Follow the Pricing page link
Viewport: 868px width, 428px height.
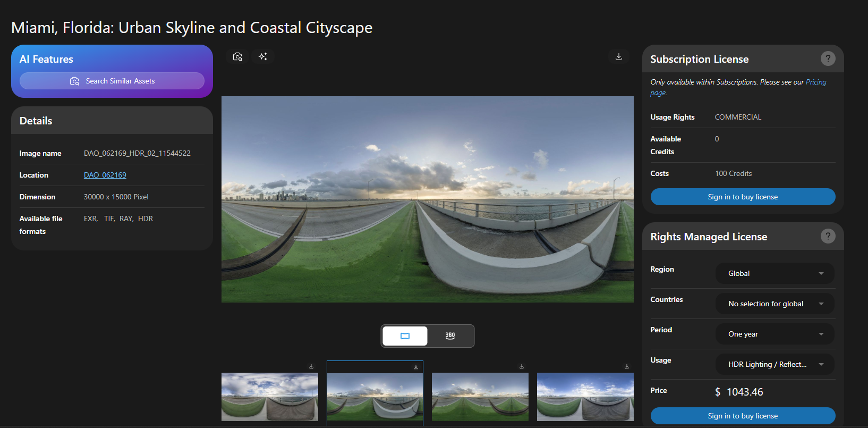click(815, 82)
